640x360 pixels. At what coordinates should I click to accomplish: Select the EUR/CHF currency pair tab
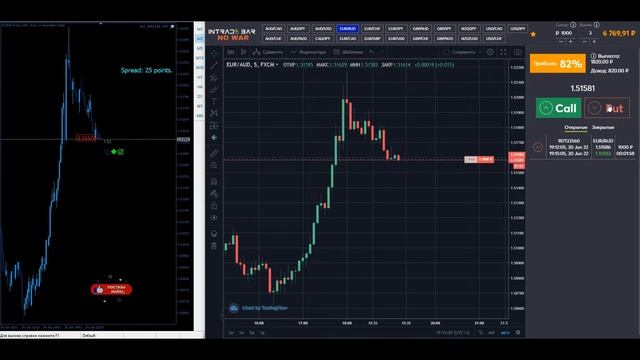pos(372,29)
